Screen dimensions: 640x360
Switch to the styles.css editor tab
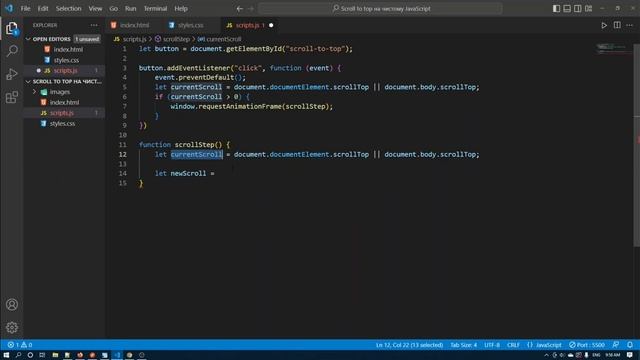pos(191,25)
